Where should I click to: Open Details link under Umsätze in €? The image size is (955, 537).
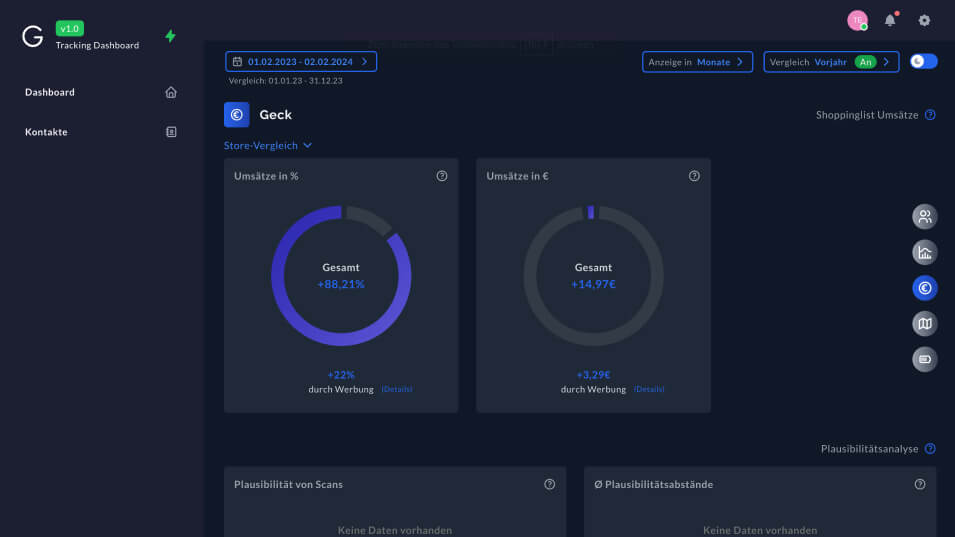pos(649,389)
